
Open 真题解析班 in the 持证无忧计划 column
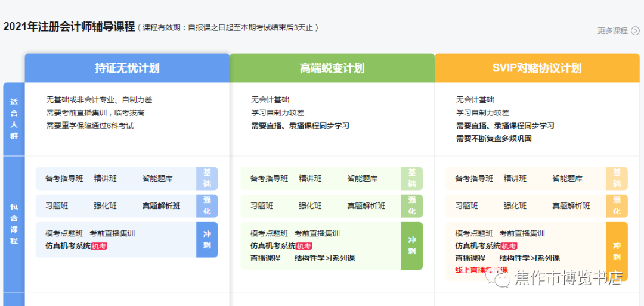coord(161,206)
